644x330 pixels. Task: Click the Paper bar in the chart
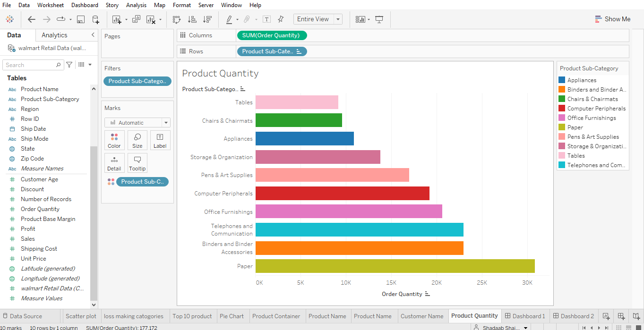(x=395, y=266)
